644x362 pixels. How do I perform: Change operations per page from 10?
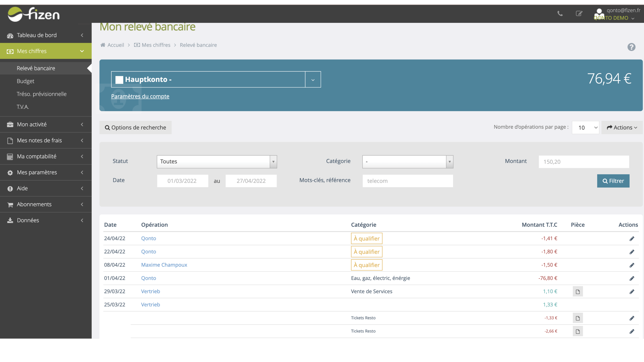click(x=585, y=128)
